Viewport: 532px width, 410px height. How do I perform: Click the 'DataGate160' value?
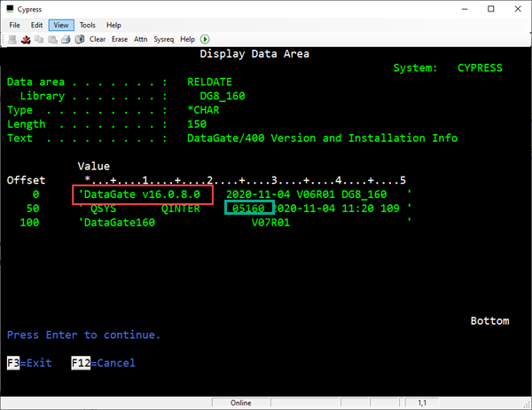(x=120, y=223)
